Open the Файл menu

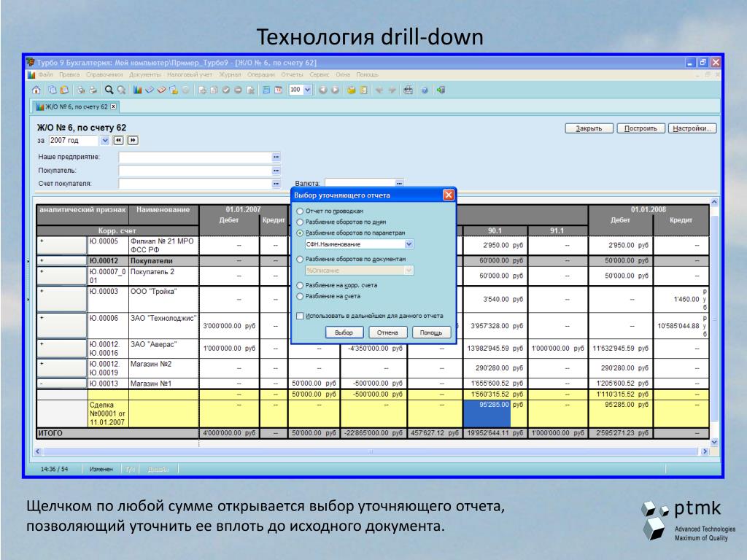[x=46, y=75]
